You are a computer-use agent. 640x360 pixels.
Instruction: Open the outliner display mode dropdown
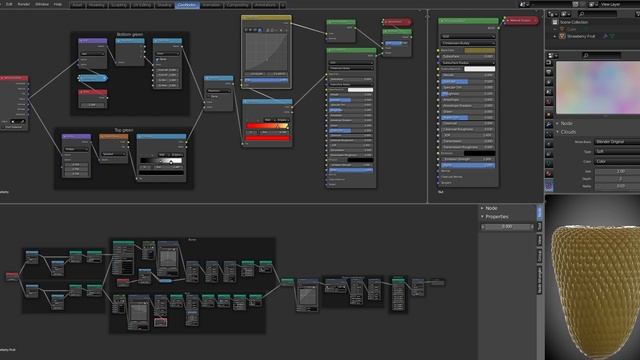(x=566, y=14)
